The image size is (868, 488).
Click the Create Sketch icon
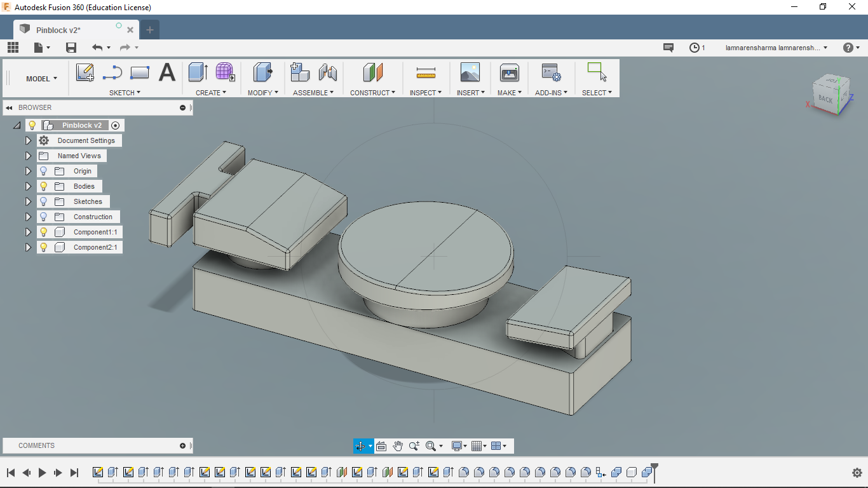click(x=85, y=72)
